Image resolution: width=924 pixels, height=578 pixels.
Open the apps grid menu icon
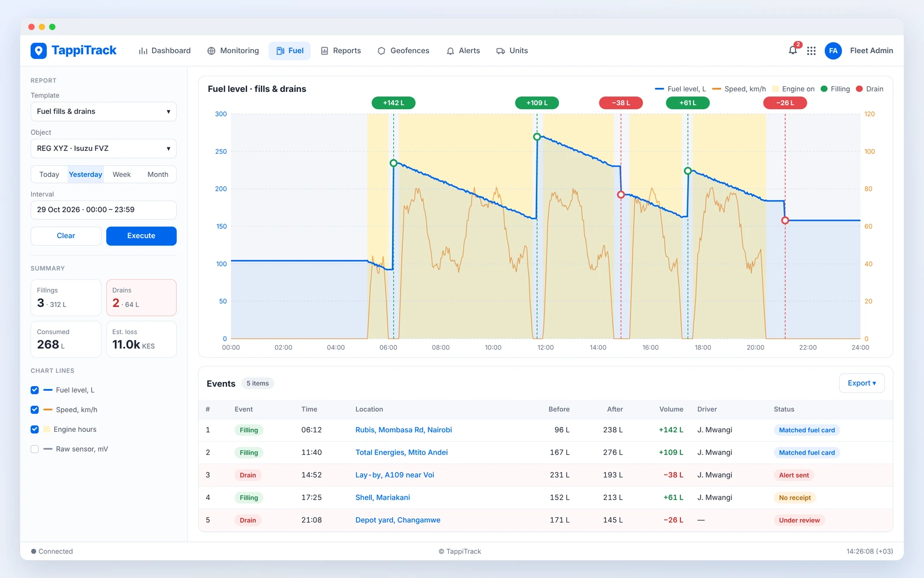click(811, 51)
